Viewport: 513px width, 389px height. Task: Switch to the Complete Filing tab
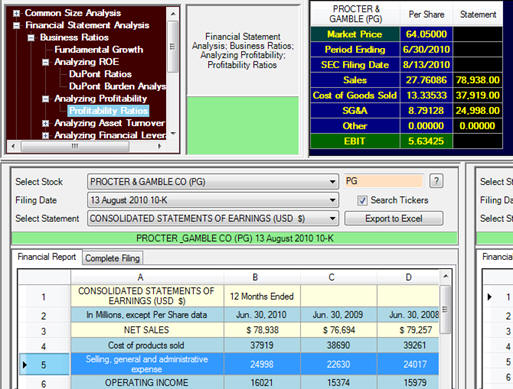113,258
